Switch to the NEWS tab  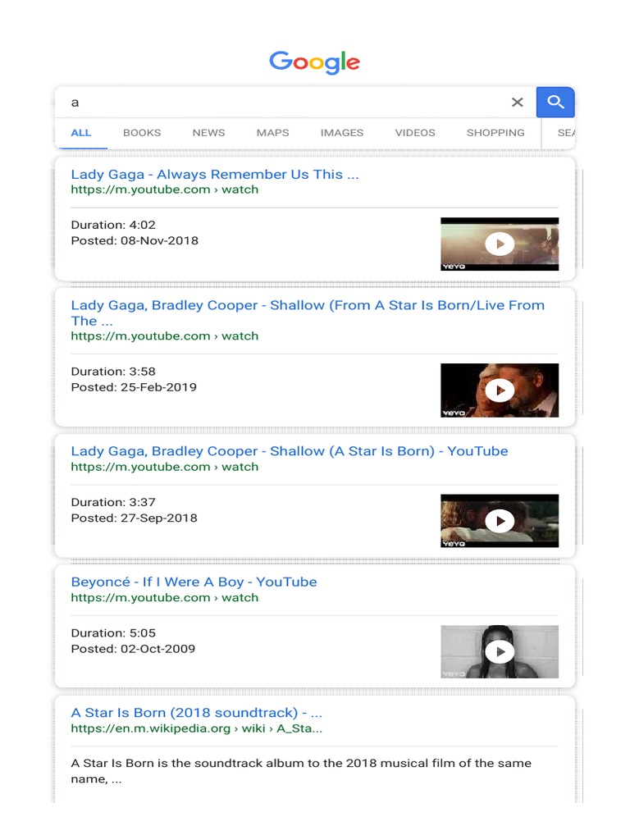point(208,133)
